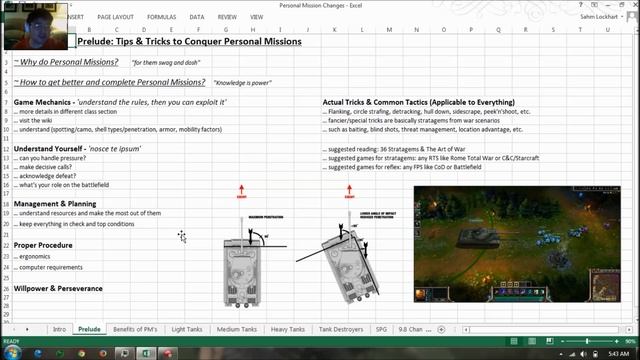Open the green taskbar app icon
Screen dimensions: 640x360
60,353
